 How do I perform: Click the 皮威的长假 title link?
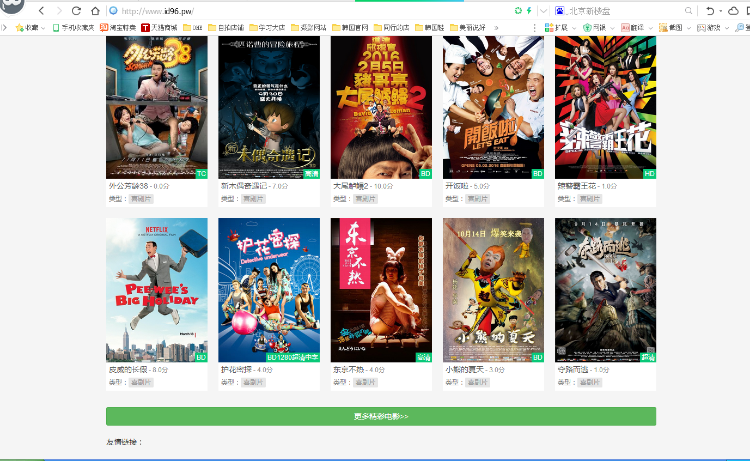pyautogui.click(x=128, y=370)
